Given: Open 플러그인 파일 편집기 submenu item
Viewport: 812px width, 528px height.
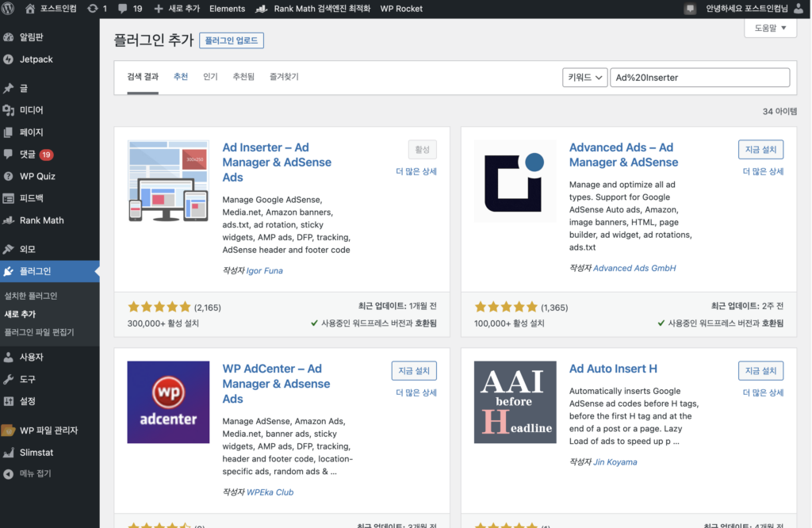Looking at the screenshot, I should [40, 332].
